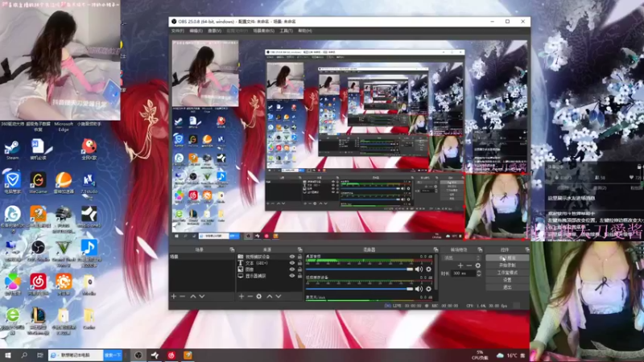The height and width of the screenshot is (362, 644).
Task: Open the Steam desktop shortcut
Action: (12, 150)
